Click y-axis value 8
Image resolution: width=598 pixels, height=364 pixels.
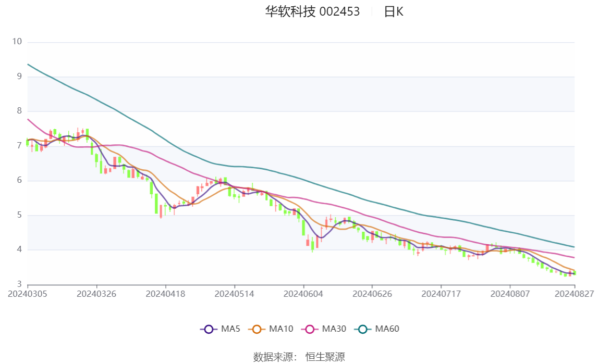19,111
